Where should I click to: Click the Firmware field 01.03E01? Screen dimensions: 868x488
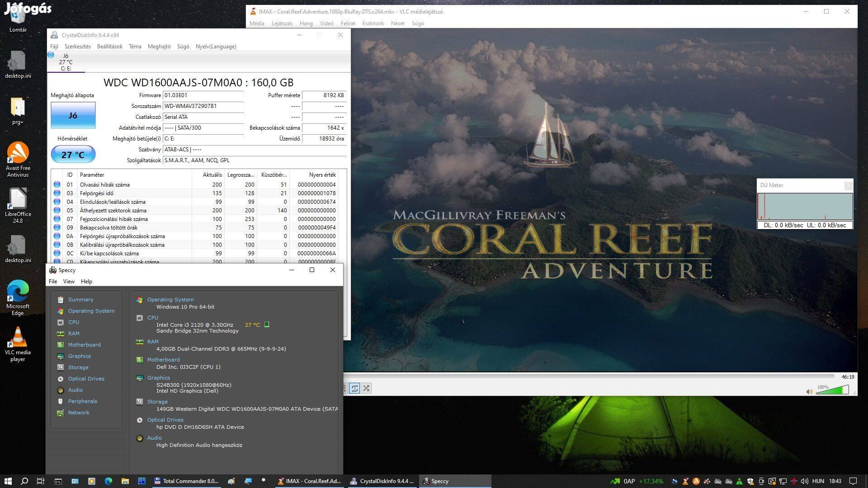coord(203,95)
